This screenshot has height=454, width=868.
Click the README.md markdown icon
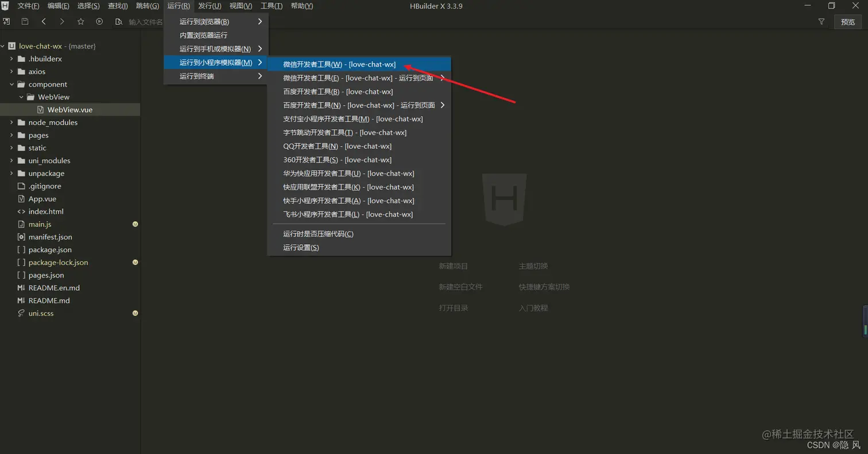point(21,301)
